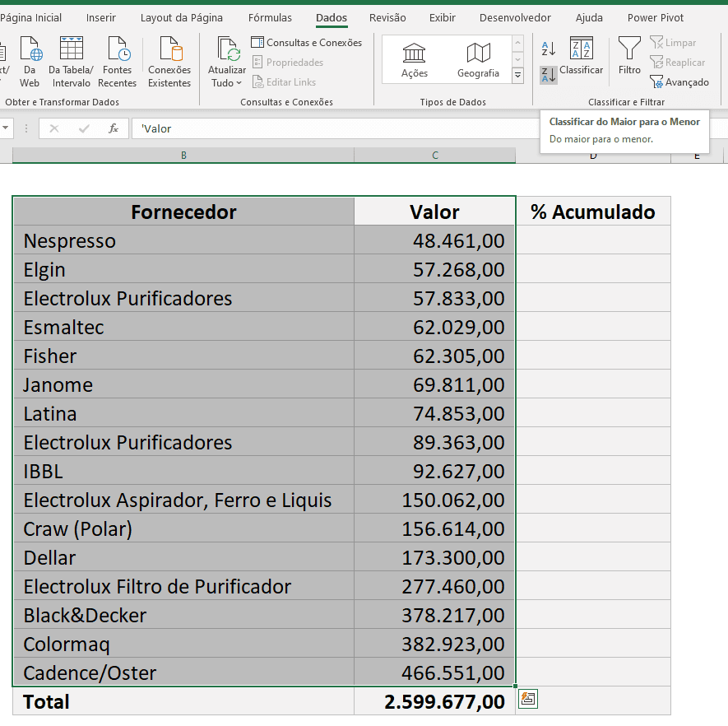Click the % Acumulado header cell

pos(593,212)
